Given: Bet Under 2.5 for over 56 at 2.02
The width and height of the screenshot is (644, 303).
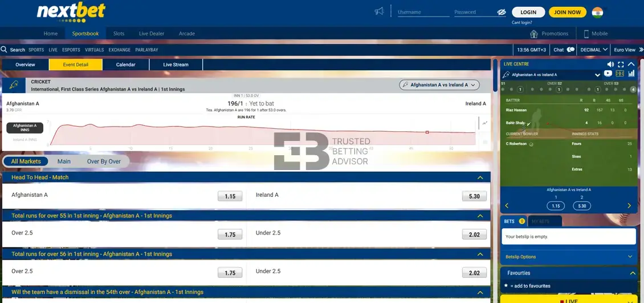Looking at the screenshot, I should [474, 273].
